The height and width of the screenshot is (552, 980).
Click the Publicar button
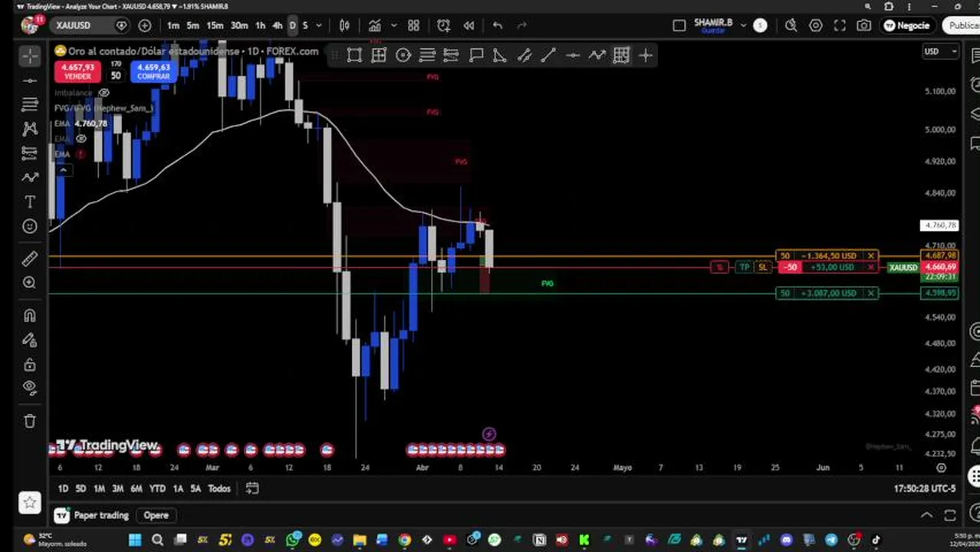click(962, 25)
